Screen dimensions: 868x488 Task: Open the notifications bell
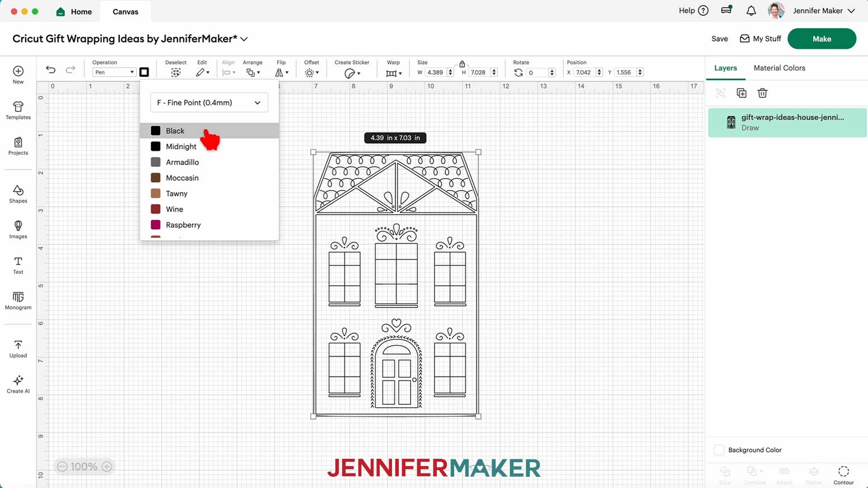click(x=751, y=11)
